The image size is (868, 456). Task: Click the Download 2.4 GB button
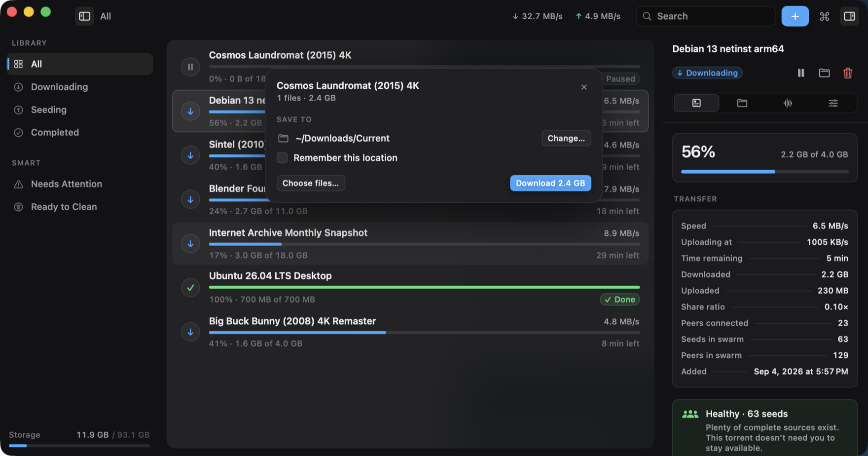pyautogui.click(x=550, y=183)
